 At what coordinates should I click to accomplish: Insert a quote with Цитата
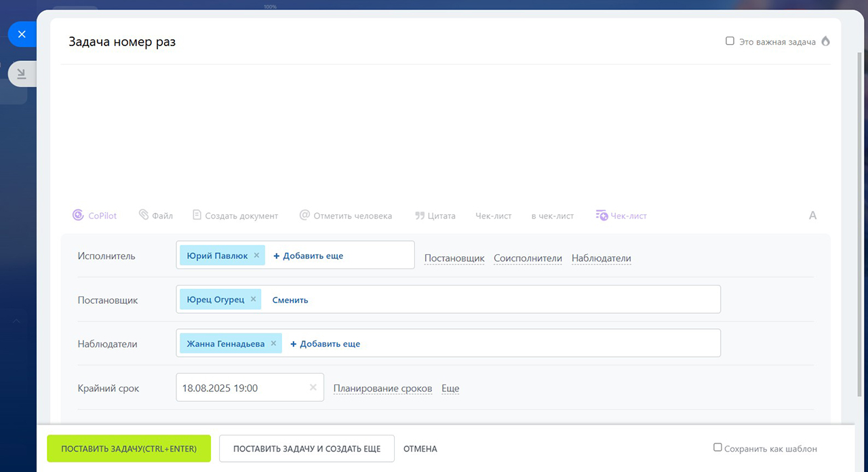tap(435, 216)
